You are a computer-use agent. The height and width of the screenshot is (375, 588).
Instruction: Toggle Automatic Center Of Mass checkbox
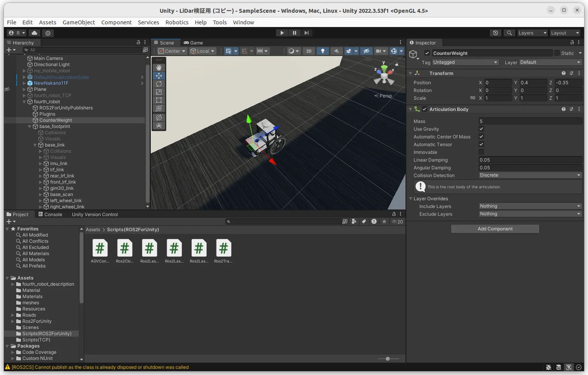481,136
